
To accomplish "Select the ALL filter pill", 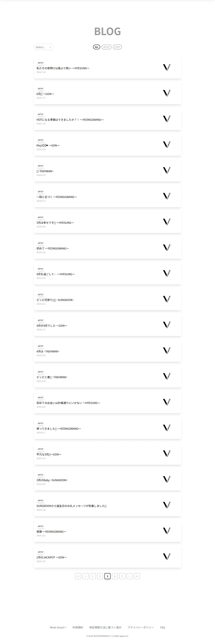I will (x=97, y=47).
